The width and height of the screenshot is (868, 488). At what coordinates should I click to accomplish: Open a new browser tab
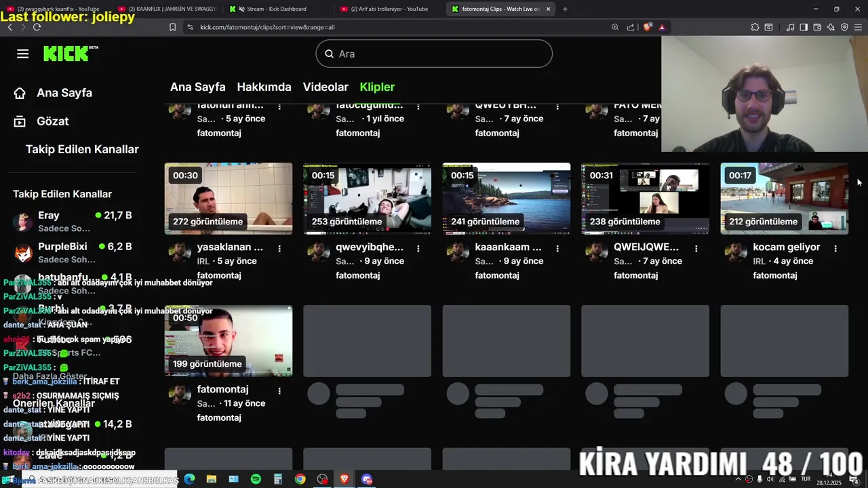pyautogui.click(x=565, y=9)
